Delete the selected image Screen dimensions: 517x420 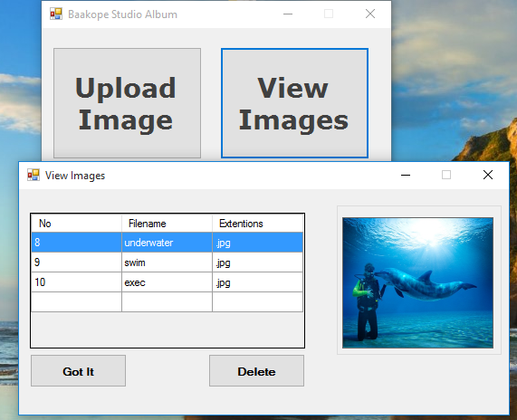256,371
